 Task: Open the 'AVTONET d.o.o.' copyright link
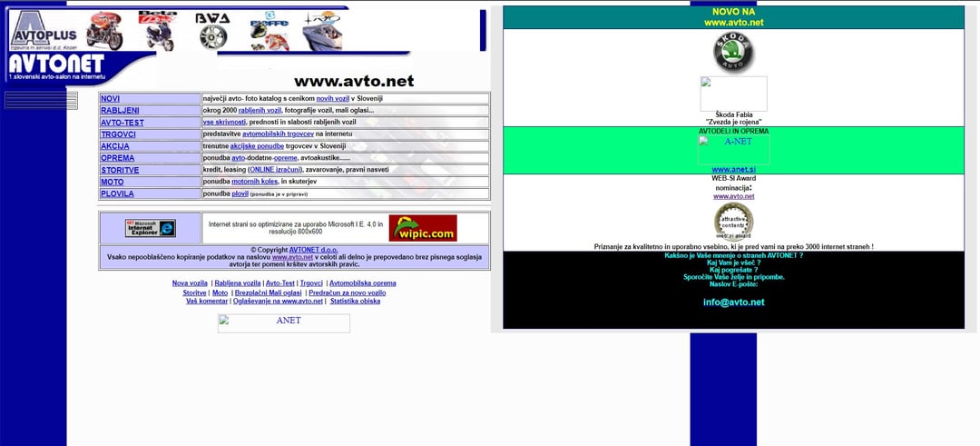(314, 250)
